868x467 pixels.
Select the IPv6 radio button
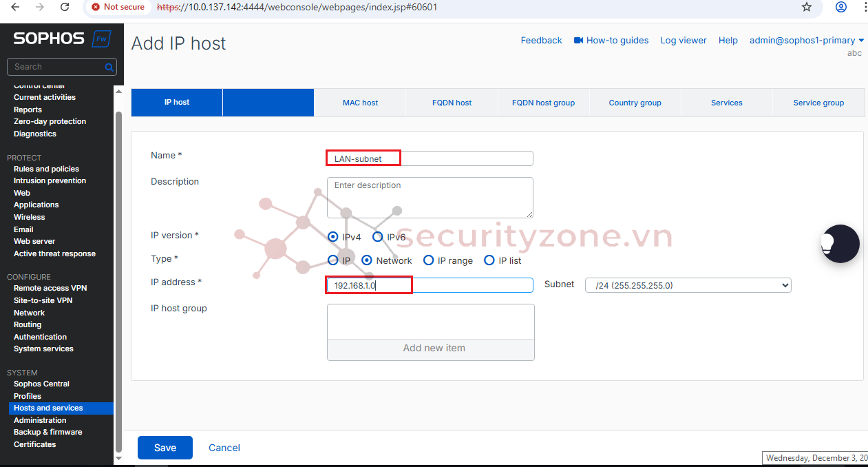377,237
